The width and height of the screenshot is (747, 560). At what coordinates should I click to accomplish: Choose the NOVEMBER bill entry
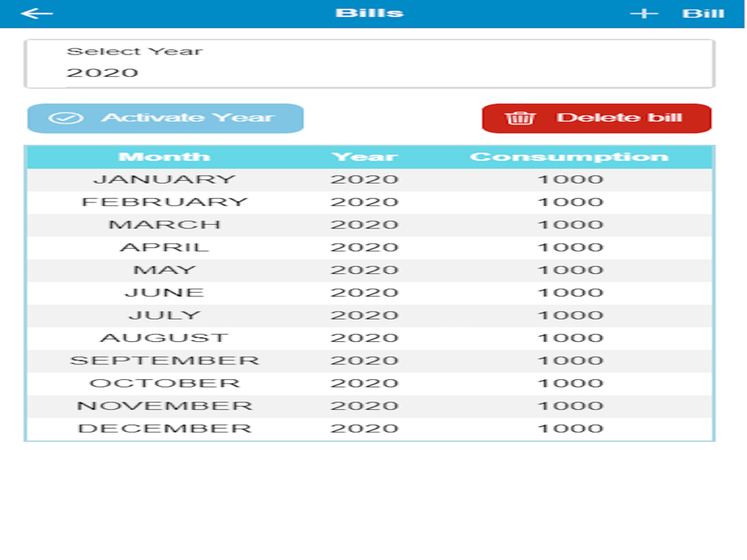(x=370, y=405)
